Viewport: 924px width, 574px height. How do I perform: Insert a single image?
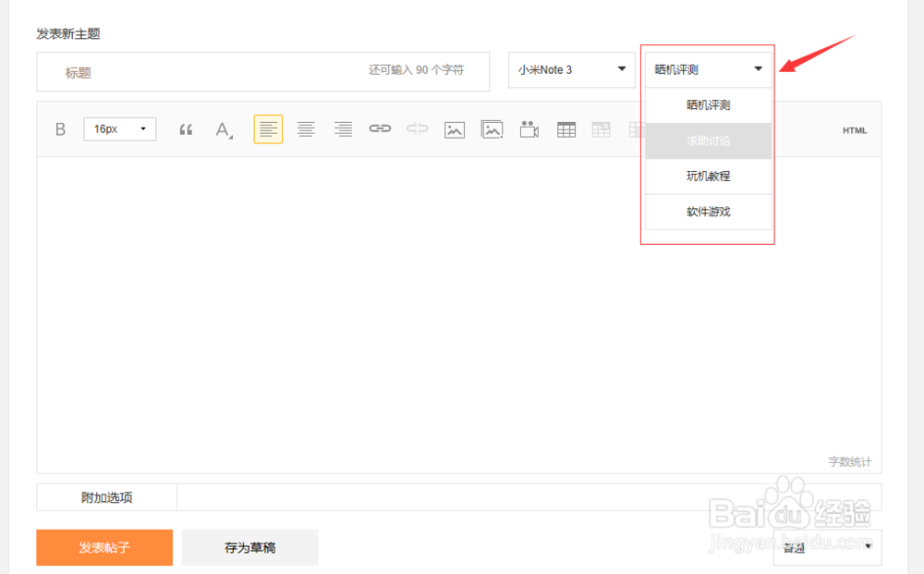[455, 129]
